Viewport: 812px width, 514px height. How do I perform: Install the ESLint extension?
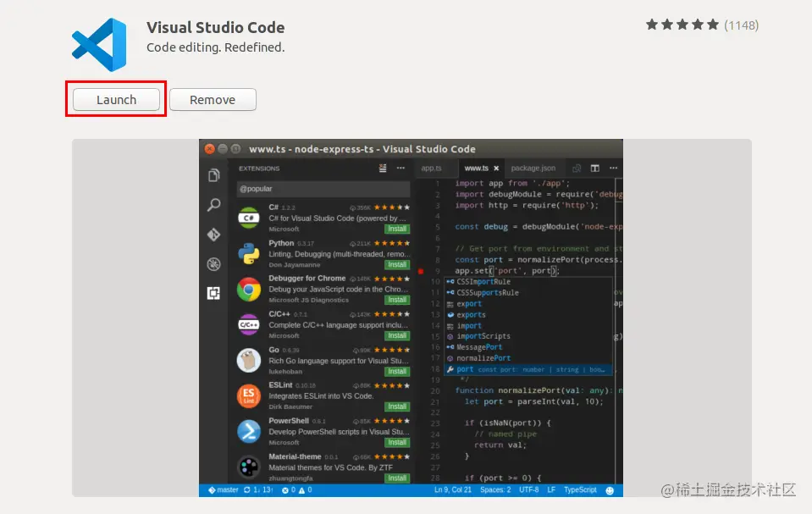[x=397, y=406]
